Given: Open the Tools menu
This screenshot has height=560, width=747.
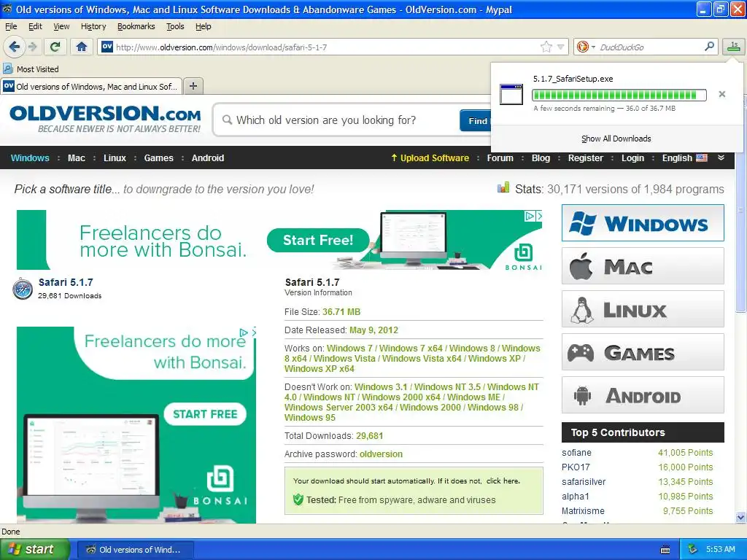Looking at the screenshot, I should click(175, 26).
